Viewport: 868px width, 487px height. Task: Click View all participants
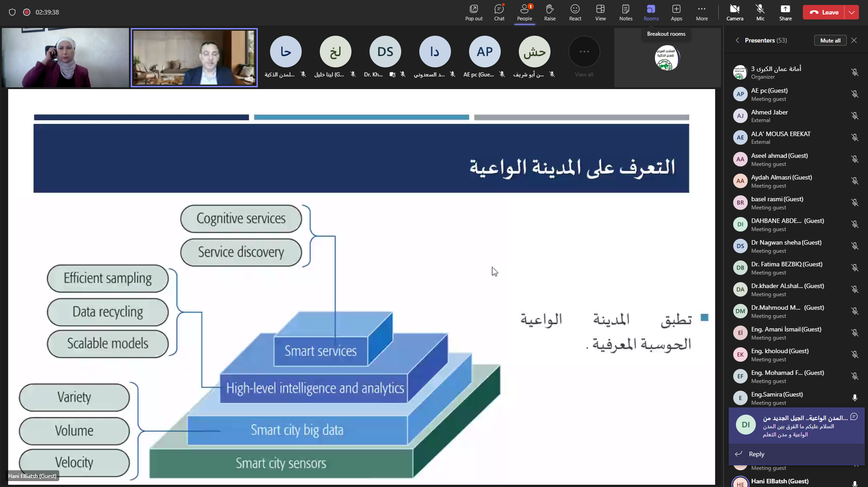pos(584,57)
